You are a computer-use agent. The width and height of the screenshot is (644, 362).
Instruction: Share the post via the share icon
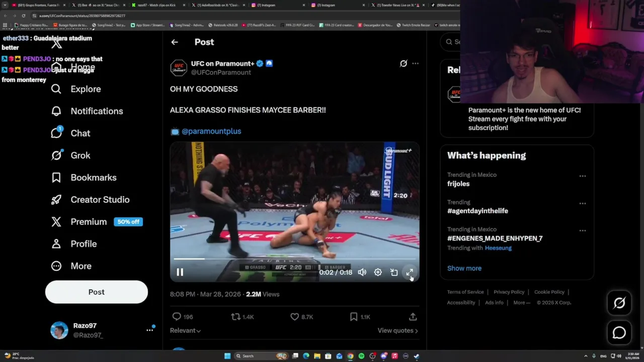pyautogui.click(x=413, y=317)
